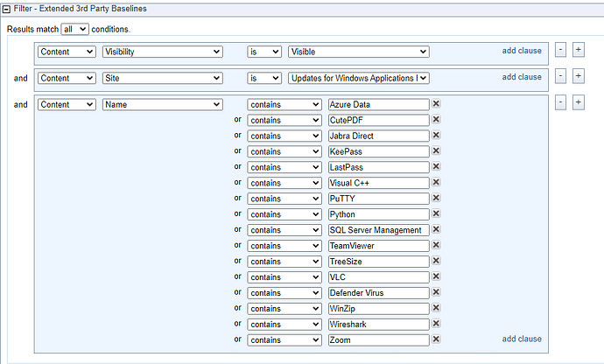Open the Content dropdown in Site row
604x364 pixels.
[x=67, y=78]
